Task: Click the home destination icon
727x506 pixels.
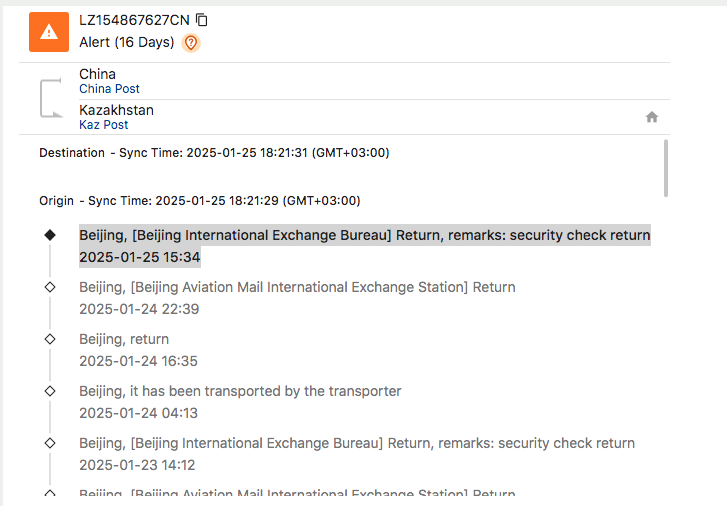Action: [652, 117]
